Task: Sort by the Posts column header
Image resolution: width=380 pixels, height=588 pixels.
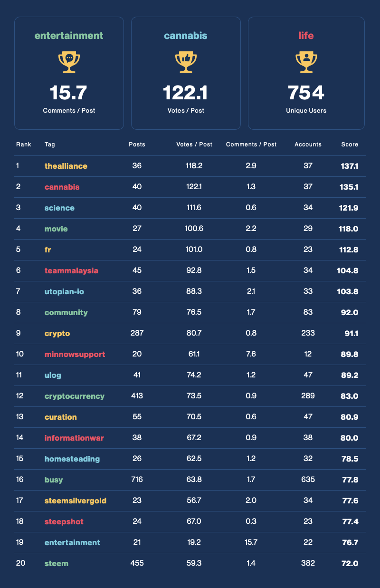Action: pyautogui.click(x=136, y=145)
